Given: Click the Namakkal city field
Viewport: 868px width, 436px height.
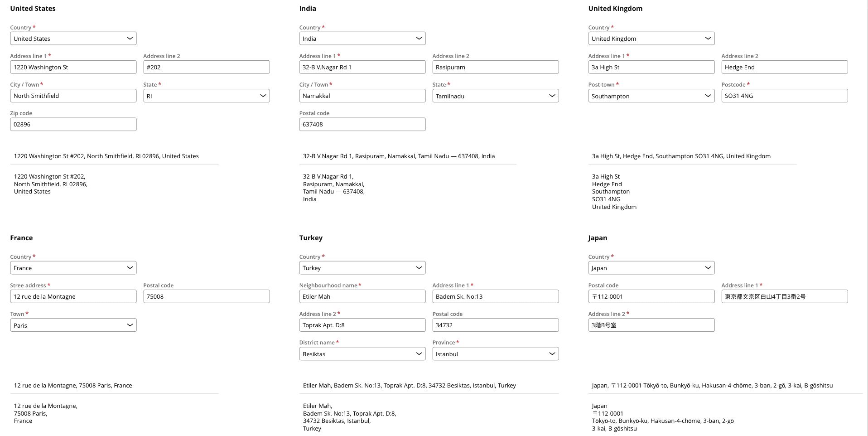Looking at the screenshot, I should pos(362,96).
